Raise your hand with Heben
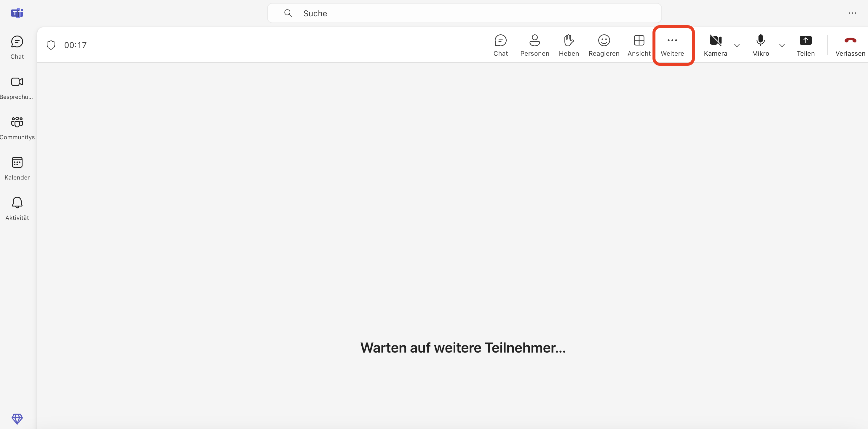868x429 pixels. point(569,45)
